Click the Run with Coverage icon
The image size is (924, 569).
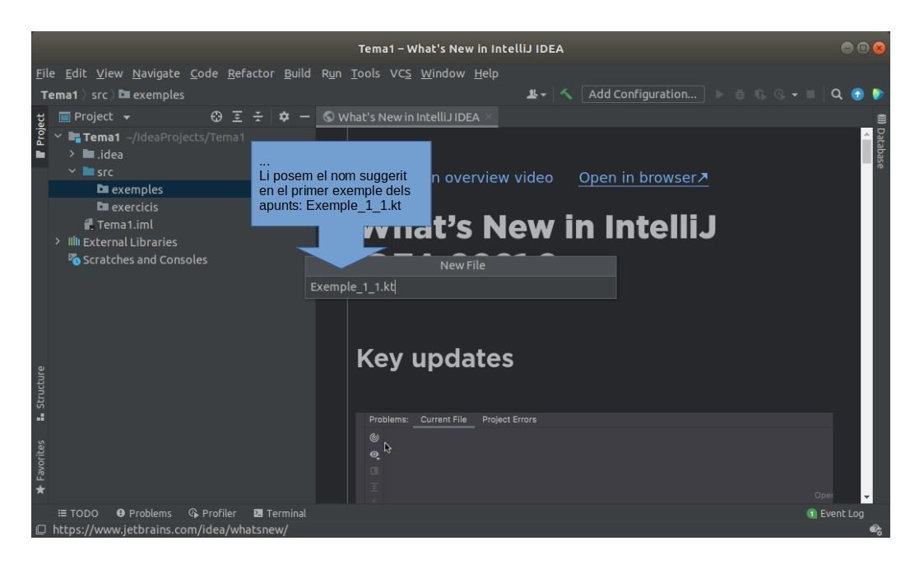760,95
